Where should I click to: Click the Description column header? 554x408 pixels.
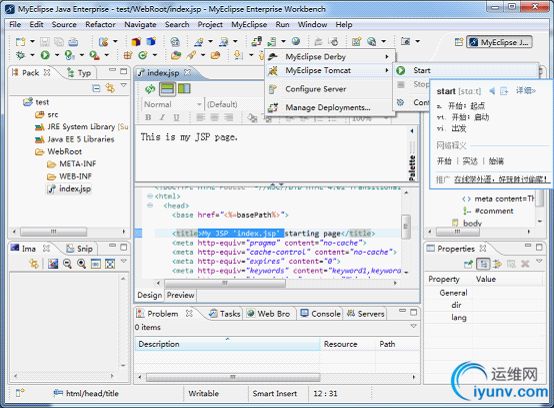pyautogui.click(x=227, y=344)
